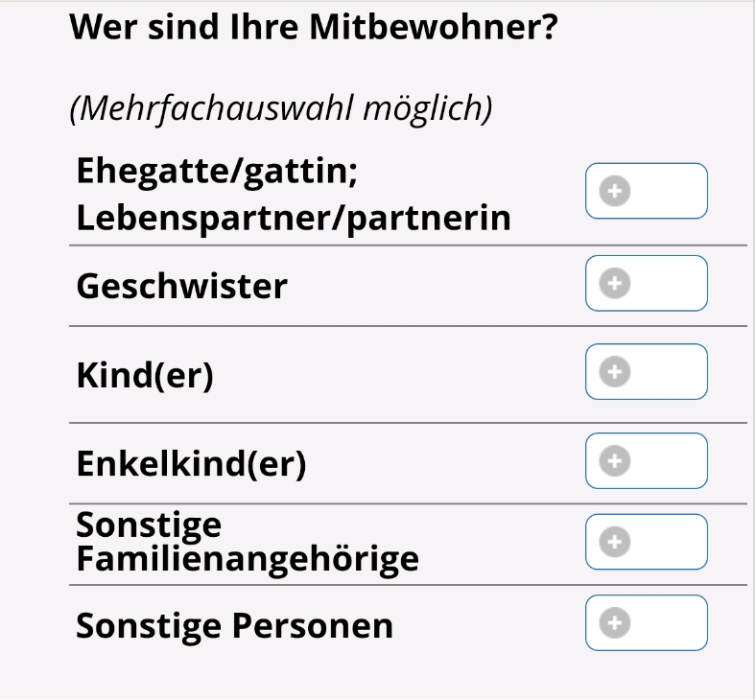Tap the plus icon next to Sonstige Personen

(x=615, y=623)
